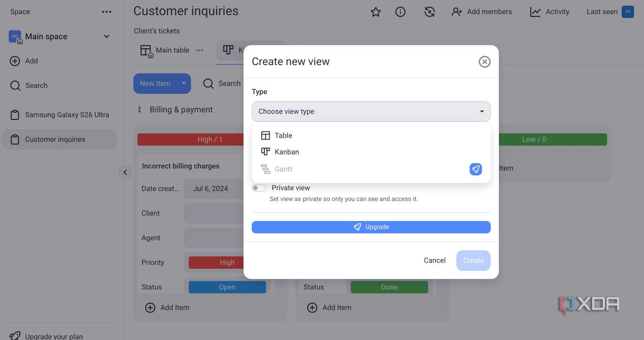The width and height of the screenshot is (644, 340).
Task: Open board info icon
Action: (400, 12)
